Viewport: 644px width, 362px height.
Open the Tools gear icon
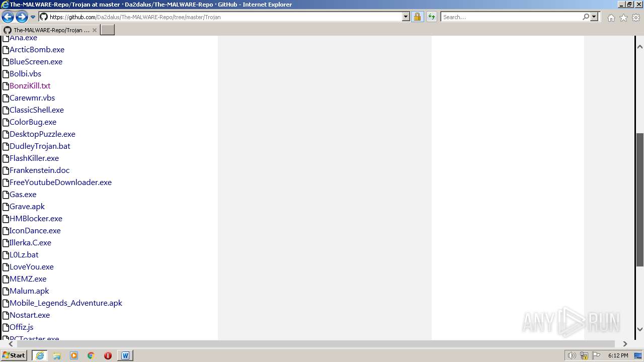(636, 18)
